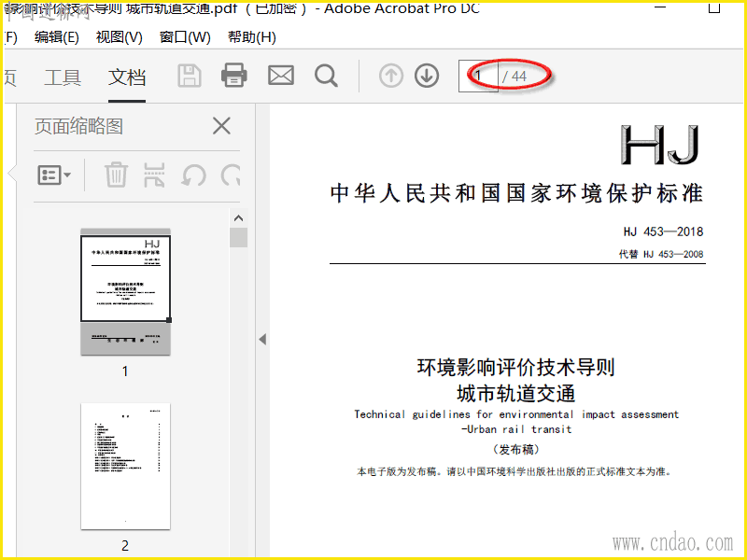Screen dimensions: 747x560
Task: Click the text HJ 453—2018
Action: coord(663,231)
